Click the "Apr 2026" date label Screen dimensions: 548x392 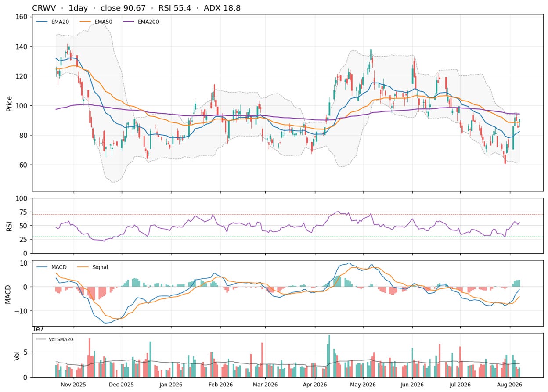(x=315, y=385)
